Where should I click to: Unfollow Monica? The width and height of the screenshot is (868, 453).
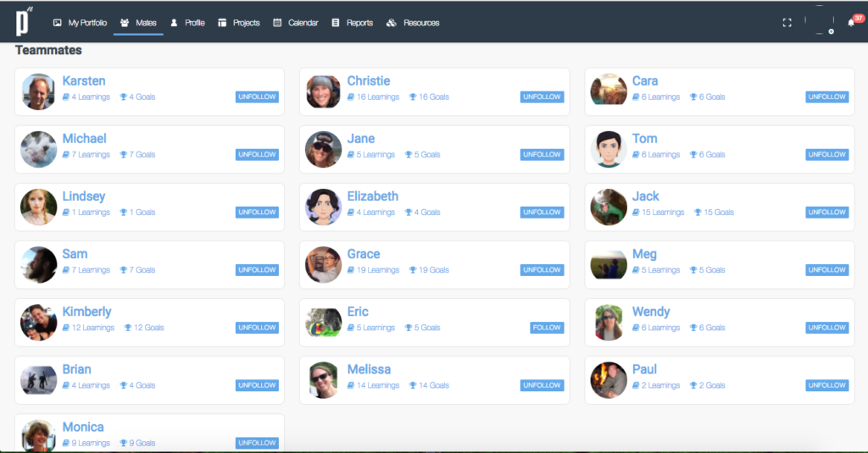click(257, 443)
